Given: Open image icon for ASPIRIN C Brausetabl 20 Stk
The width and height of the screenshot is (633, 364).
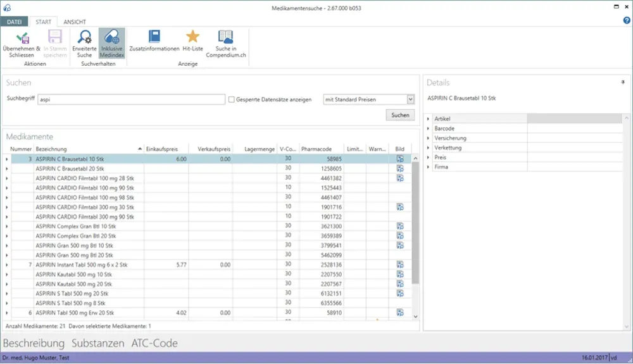Looking at the screenshot, I should pos(399,168).
